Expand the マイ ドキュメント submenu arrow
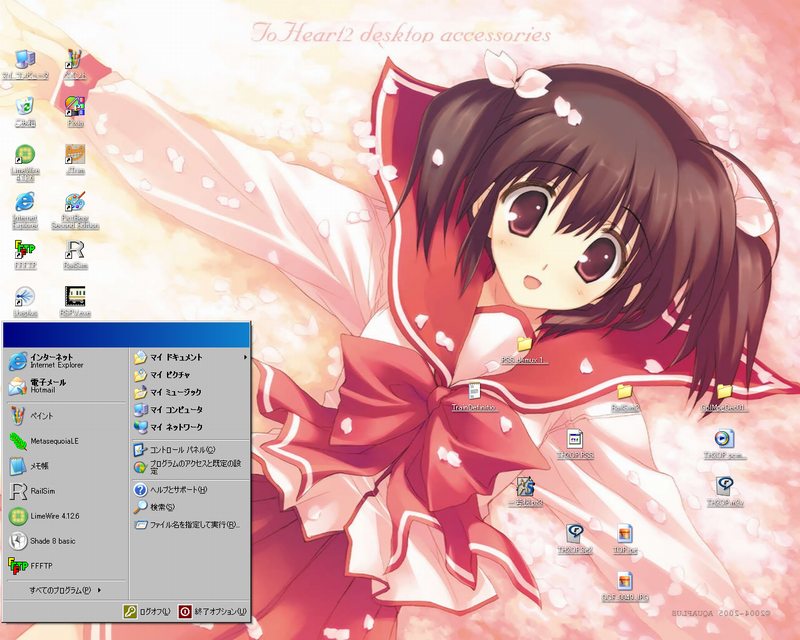Image resolution: width=800 pixels, height=640 pixels. 245,357
